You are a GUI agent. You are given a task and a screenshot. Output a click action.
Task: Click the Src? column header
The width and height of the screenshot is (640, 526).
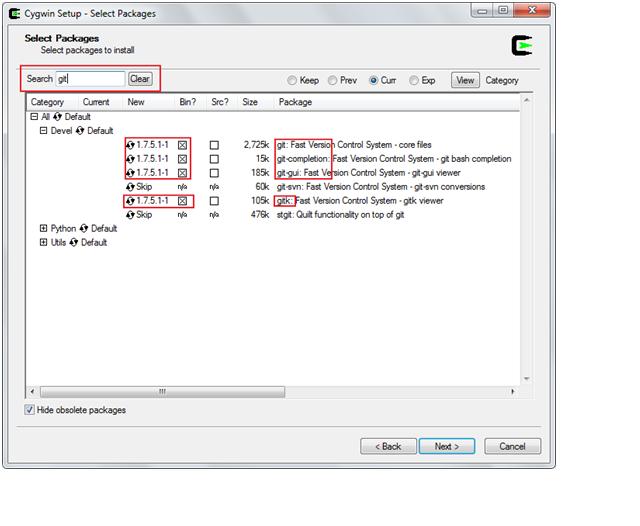click(222, 102)
